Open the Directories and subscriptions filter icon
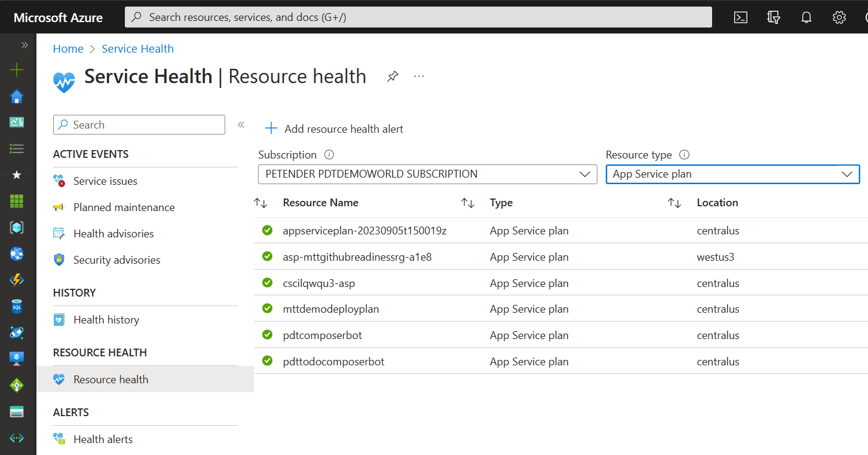The height and width of the screenshot is (455, 868). tap(774, 17)
